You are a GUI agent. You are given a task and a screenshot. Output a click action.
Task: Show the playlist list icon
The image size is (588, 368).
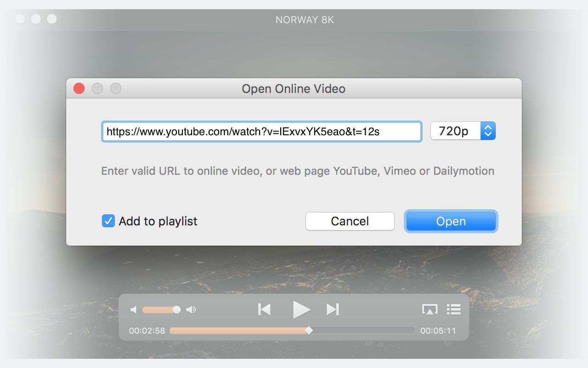[453, 309]
